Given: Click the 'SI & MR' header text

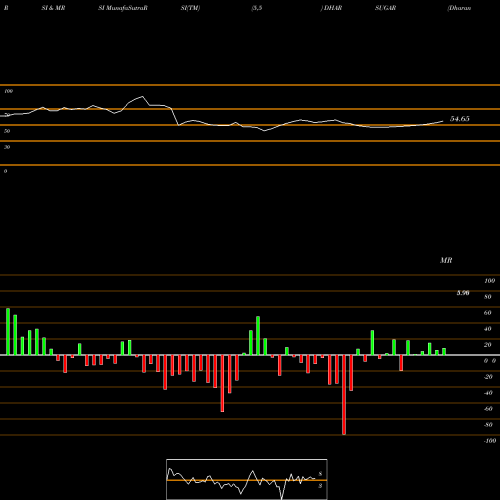Looking at the screenshot, I should click(x=53, y=8).
